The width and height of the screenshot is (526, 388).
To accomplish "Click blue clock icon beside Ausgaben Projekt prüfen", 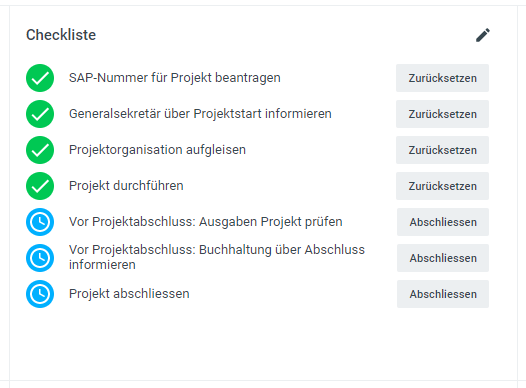I will pyautogui.click(x=40, y=222).
